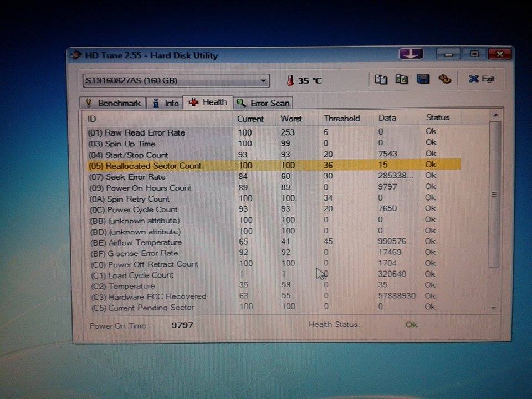Click the Worst column header
The width and height of the screenshot is (532, 399).
click(297, 119)
